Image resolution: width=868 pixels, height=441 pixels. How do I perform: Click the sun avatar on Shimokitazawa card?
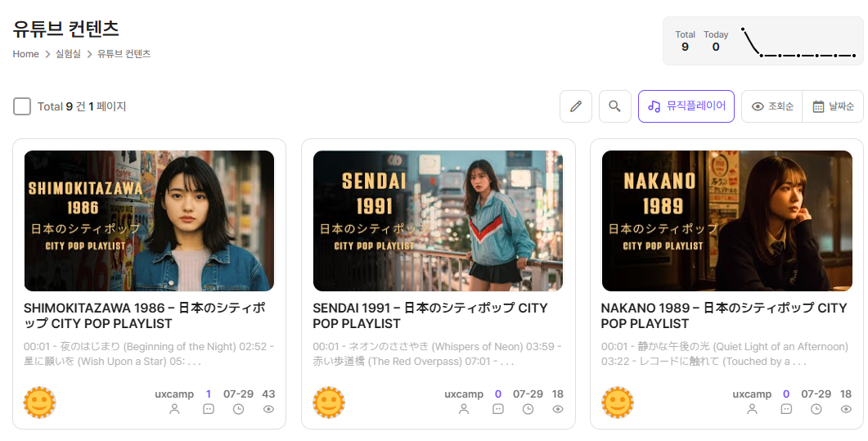(39, 403)
